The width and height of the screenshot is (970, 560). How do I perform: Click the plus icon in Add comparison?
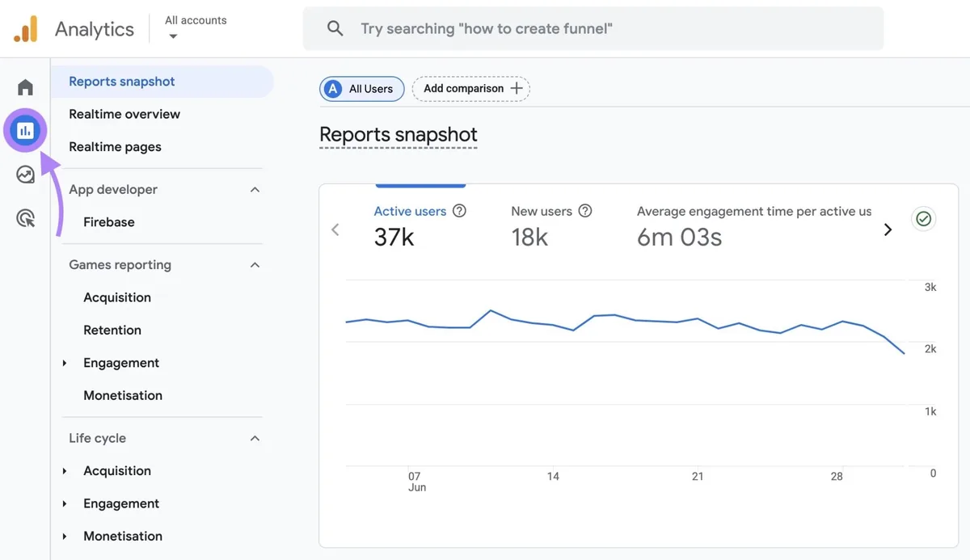click(517, 89)
